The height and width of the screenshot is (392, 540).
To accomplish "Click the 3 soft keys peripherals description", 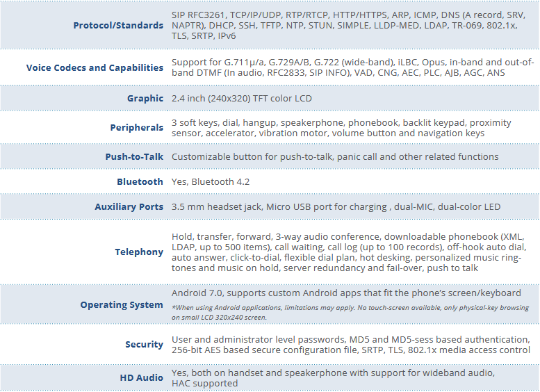I will (341, 128).
